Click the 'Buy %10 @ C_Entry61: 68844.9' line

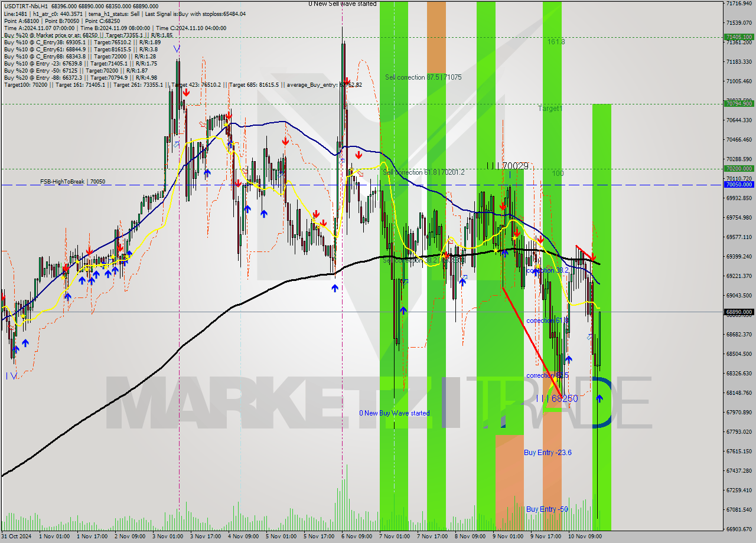point(81,49)
